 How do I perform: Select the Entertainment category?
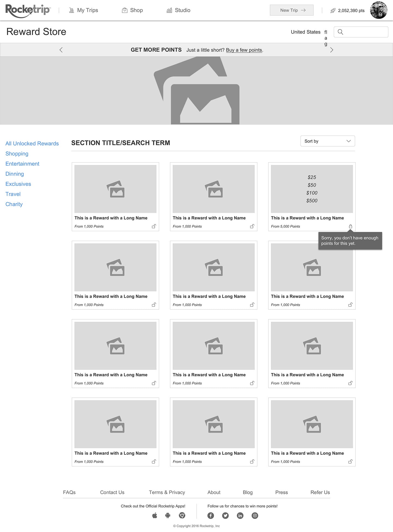(22, 164)
